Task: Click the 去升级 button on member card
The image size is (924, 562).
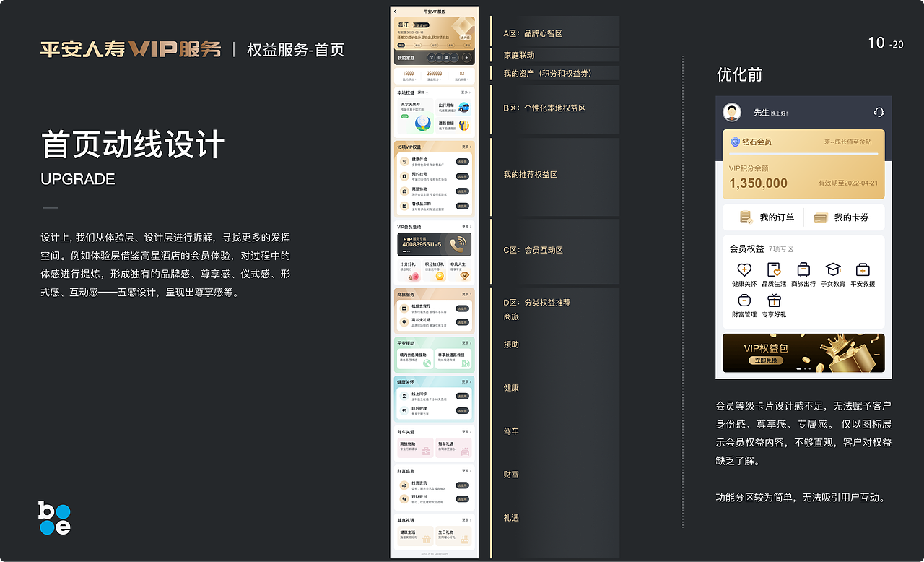Action: click(463, 37)
